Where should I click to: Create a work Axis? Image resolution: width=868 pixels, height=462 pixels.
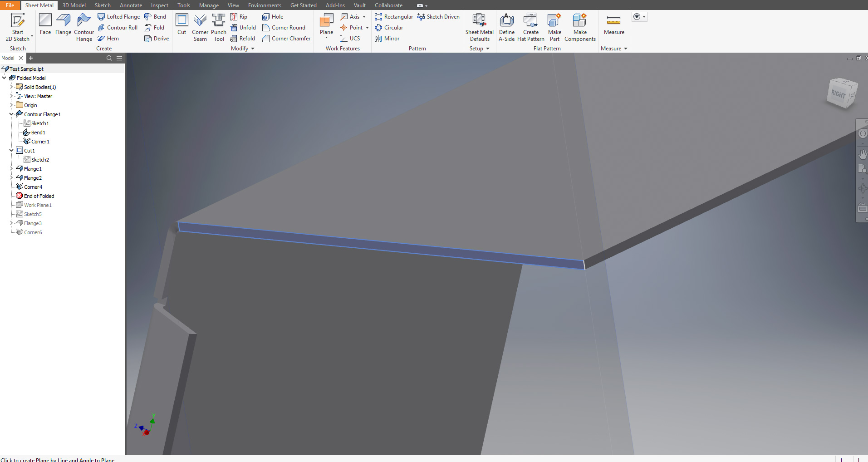[350, 17]
